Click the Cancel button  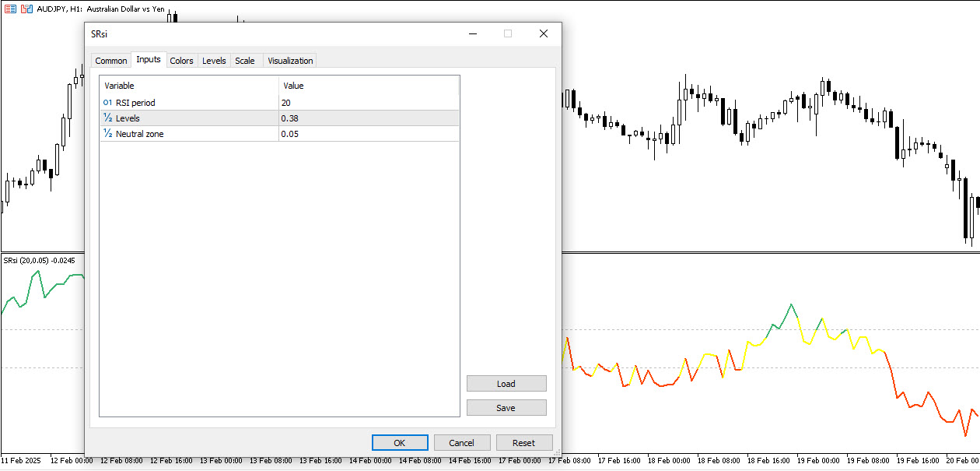[462, 443]
